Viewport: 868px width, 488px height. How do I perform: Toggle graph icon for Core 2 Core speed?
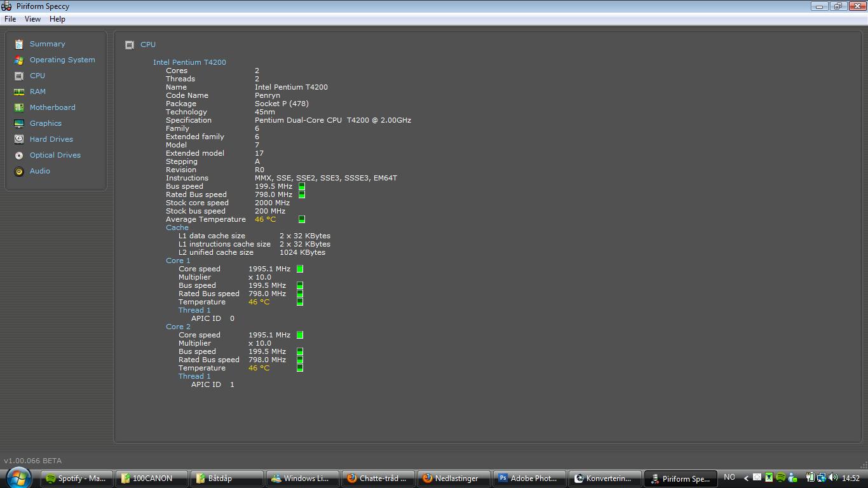pos(300,335)
